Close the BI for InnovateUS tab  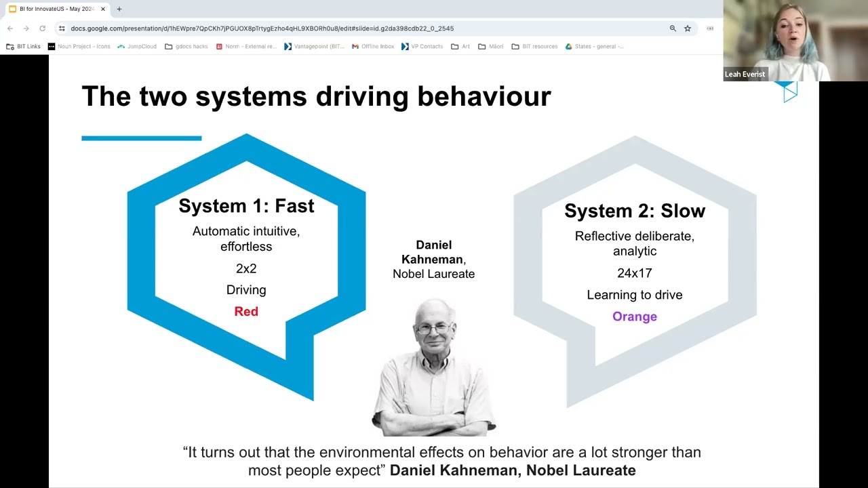tap(103, 9)
